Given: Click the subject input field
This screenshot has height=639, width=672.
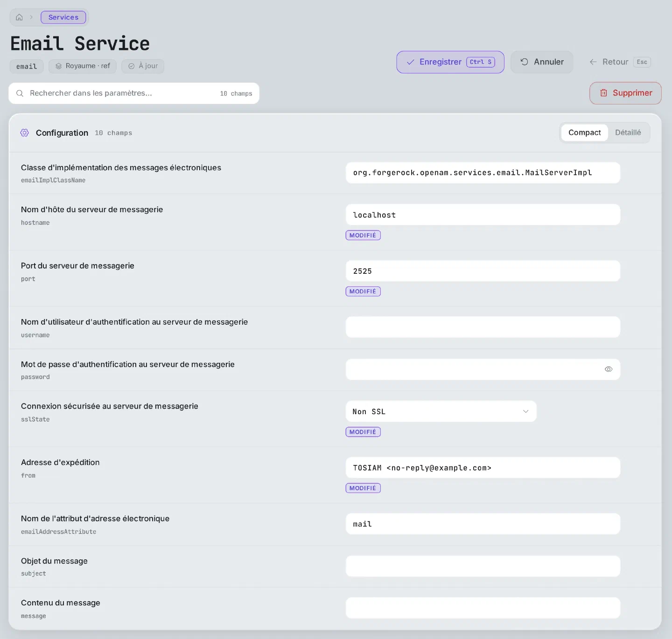Looking at the screenshot, I should 483,566.
